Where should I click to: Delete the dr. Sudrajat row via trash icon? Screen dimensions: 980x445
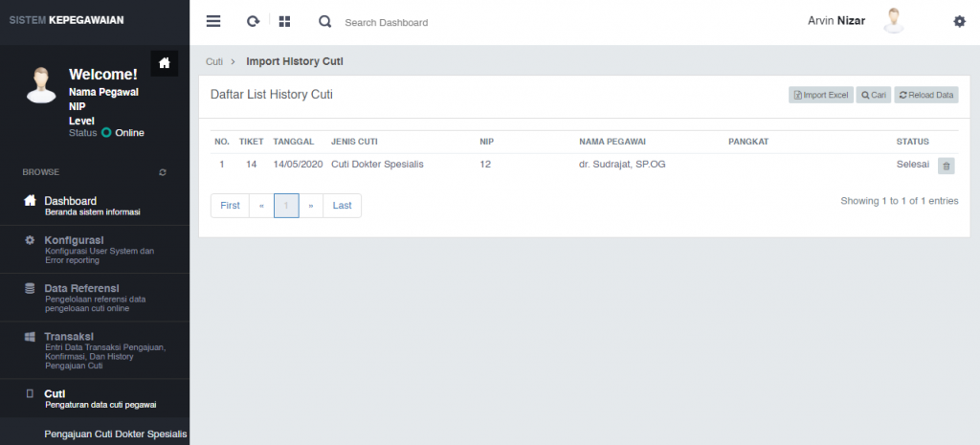pyautogui.click(x=947, y=166)
